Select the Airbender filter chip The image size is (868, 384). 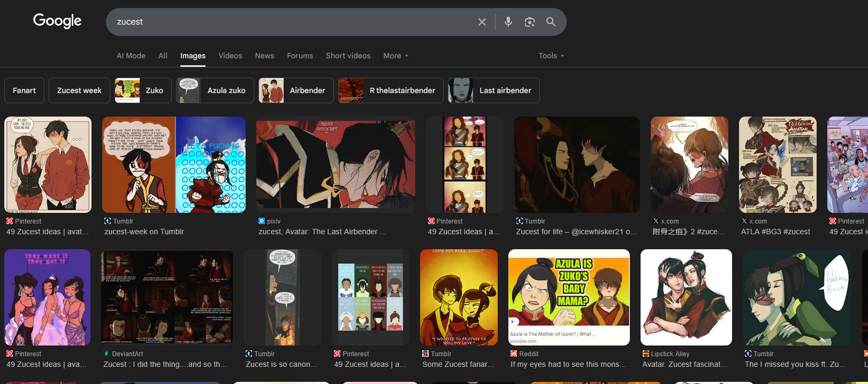pos(296,90)
